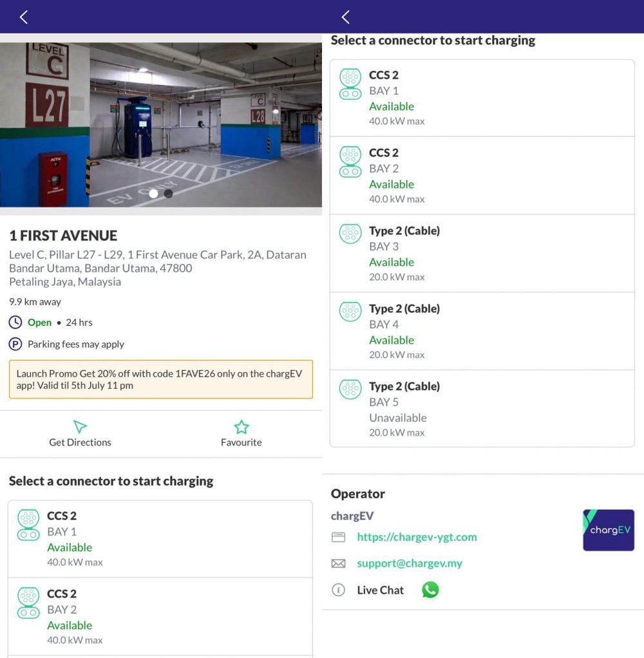Screen dimensions: 644x658
Task: Tap the support@chargev.my email link
Action: pos(410,563)
